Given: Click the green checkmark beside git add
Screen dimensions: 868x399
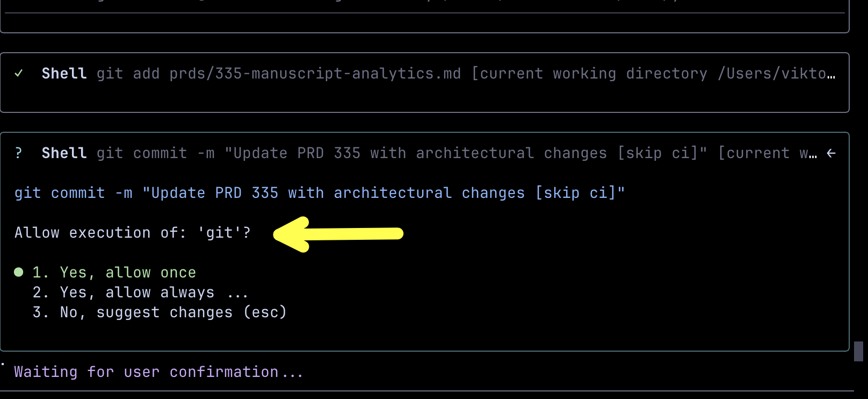Looking at the screenshot, I should (x=19, y=73).
